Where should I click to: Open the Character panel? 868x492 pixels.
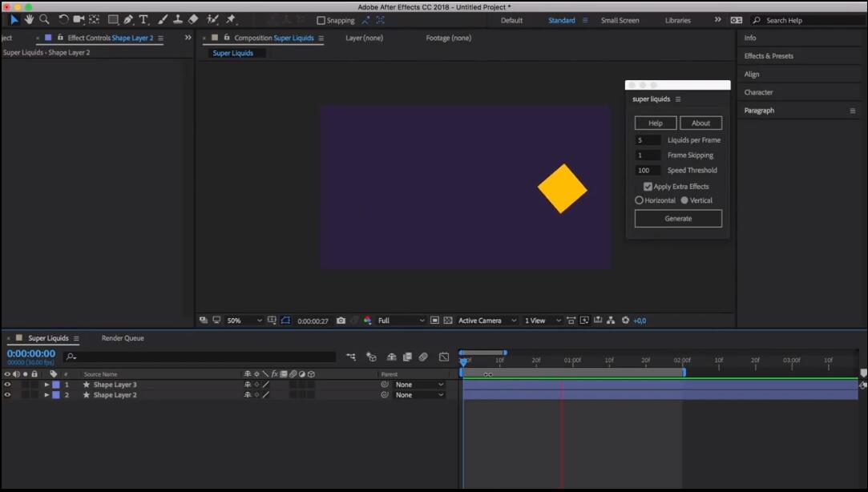point(758,92)
